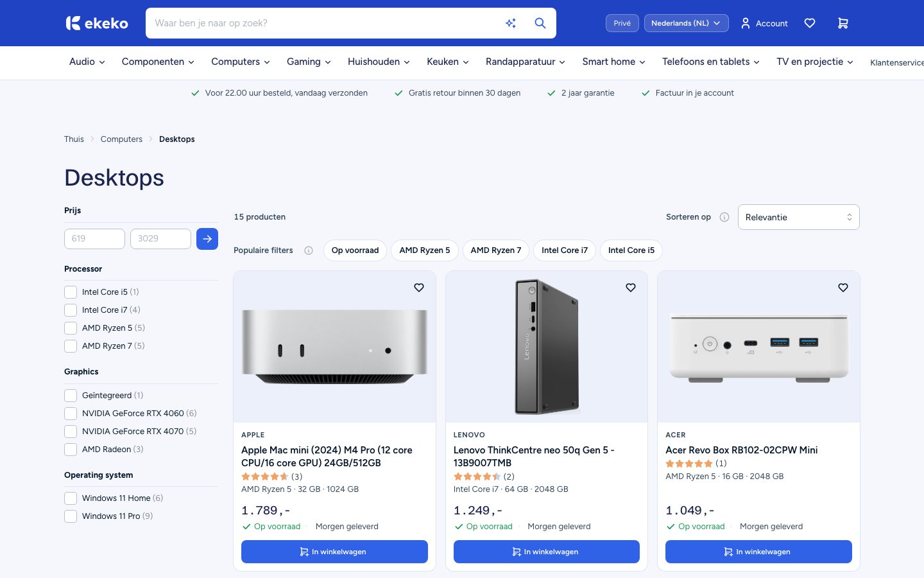The width and height of the screenshot is (924, 578).
Task: Open the Klantenservice link
Action: point(897,62)
